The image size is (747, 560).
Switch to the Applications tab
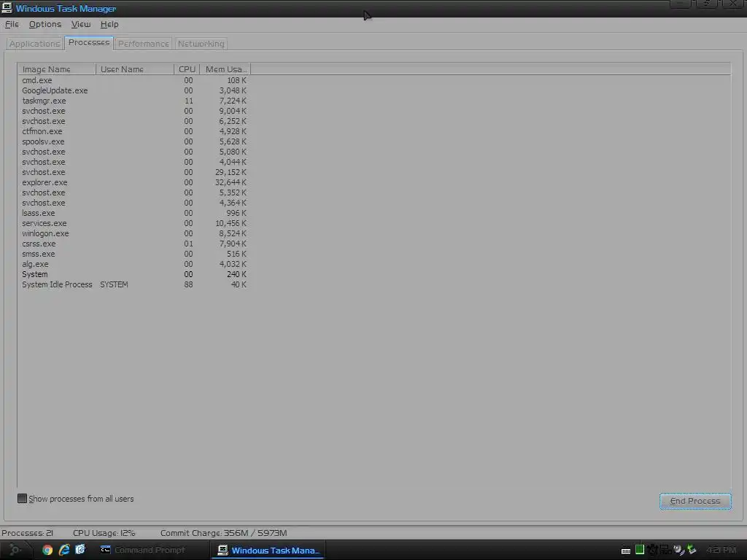point(35,43)
